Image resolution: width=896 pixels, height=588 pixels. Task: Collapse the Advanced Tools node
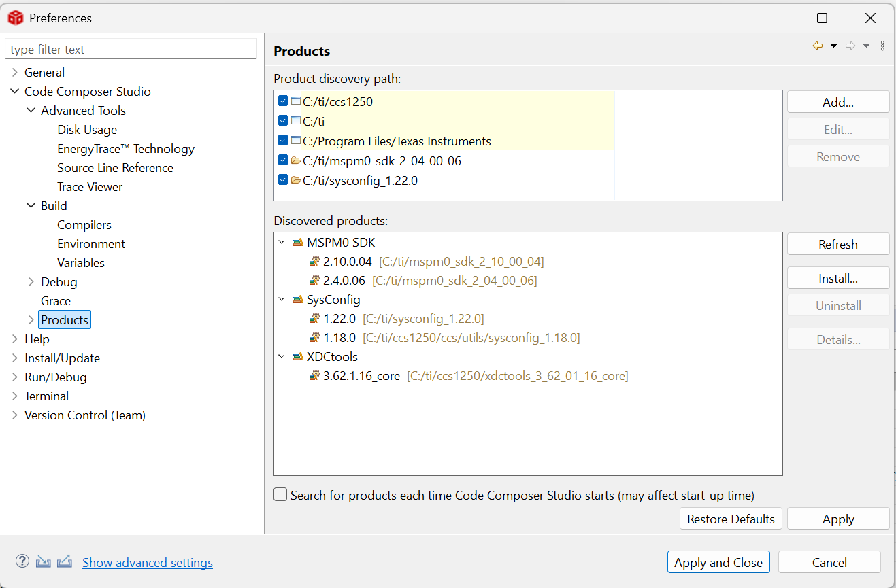31,111
